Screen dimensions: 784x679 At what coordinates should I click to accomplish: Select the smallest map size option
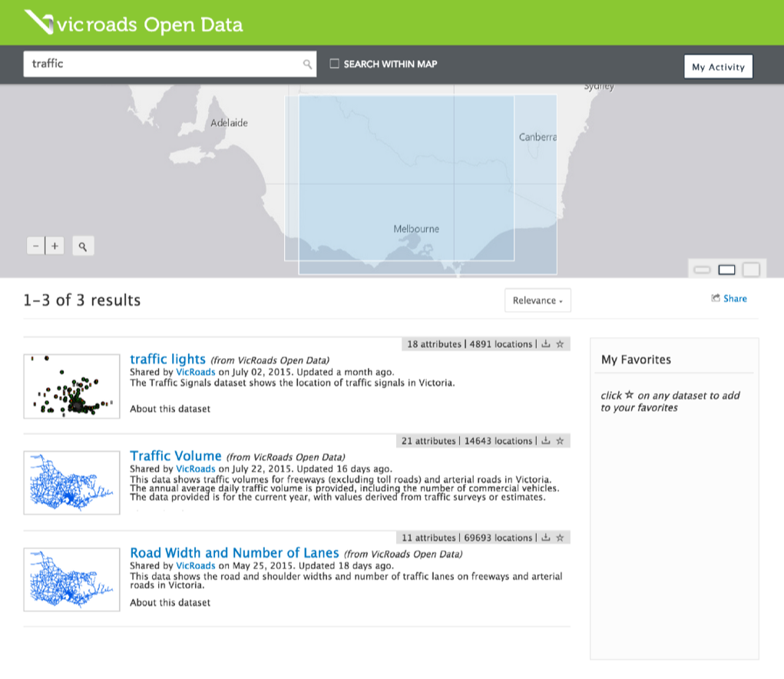(702, 270)
